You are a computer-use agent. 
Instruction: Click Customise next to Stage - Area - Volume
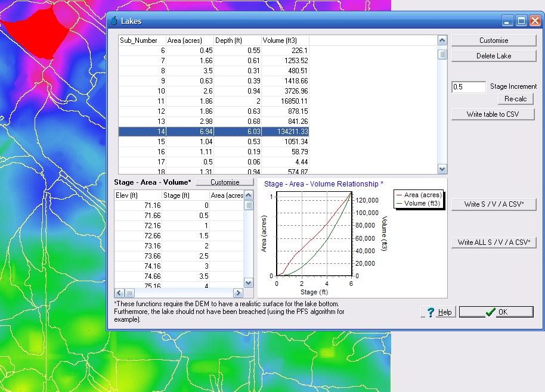(224, 182)
